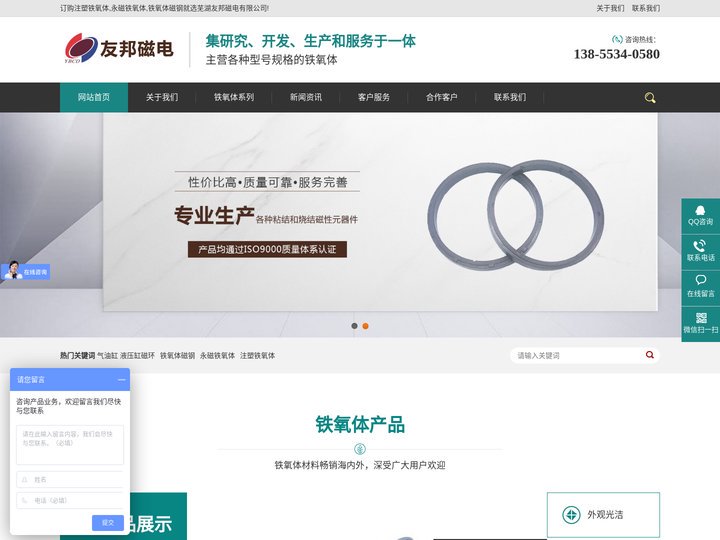
Task: Click the red keyword search magnifier
Action: point(649,355)
